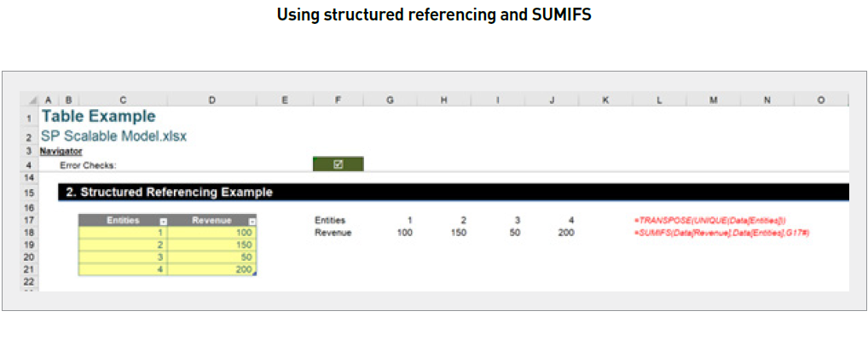This screenshot has width=868, height=340.
Task: Select cell J18 showing 200
Action: pyautogui.click(x=552, y=233)
